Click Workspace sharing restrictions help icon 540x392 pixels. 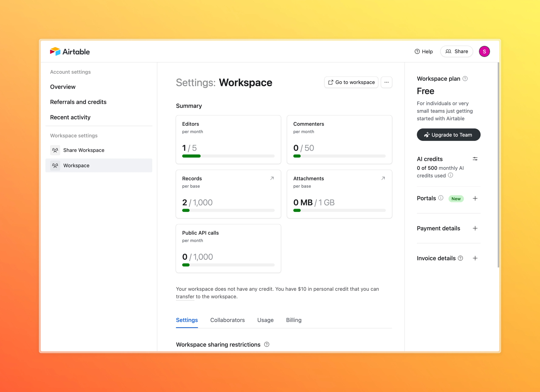[x=267, y=344]
